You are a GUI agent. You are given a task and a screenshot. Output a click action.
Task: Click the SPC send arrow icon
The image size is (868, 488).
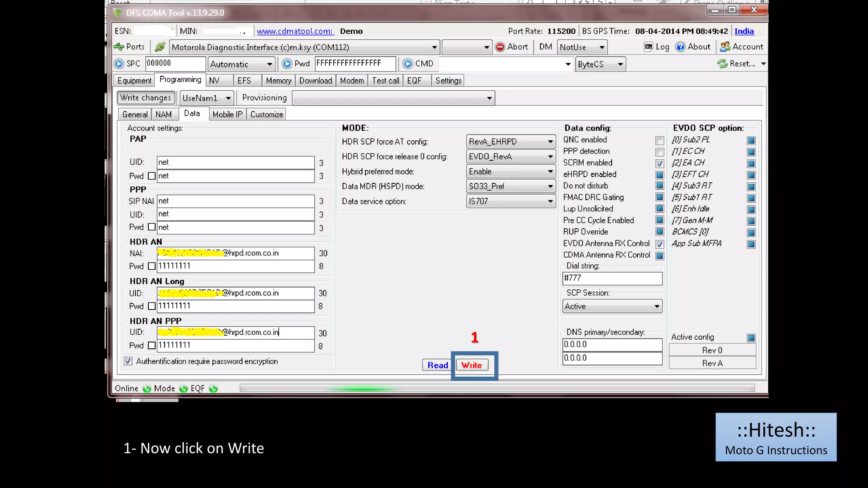(119, 64)
